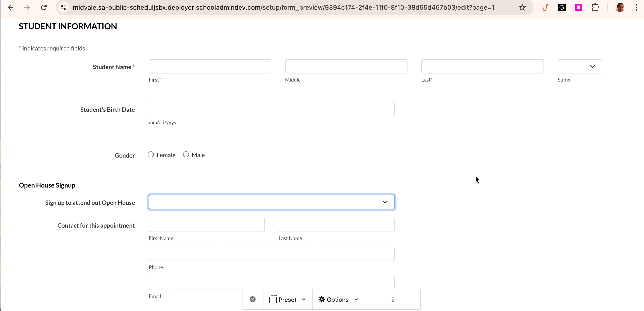Click the Chrome profile avatar
The height and width of the screenshot is (311, 644).
(x=620, y=8)
